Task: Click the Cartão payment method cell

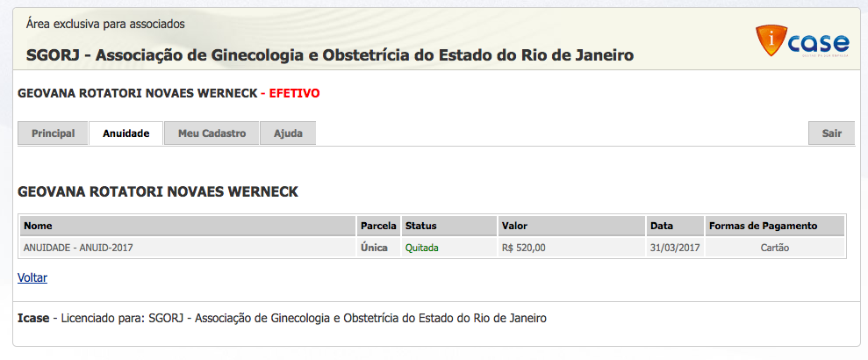Action: coord(775,248)
